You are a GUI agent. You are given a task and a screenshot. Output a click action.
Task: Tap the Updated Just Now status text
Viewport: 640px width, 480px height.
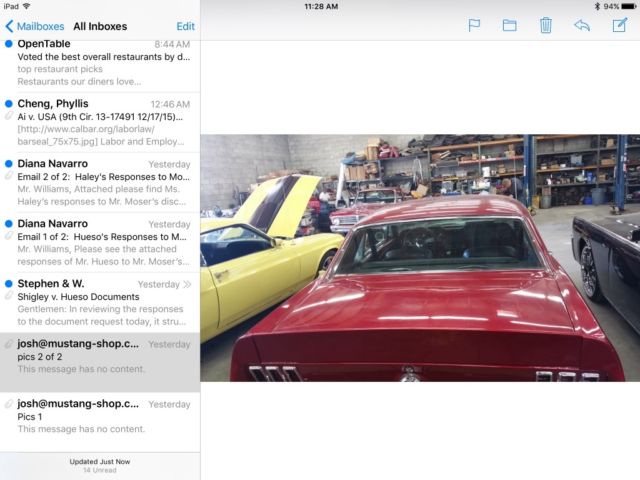pos(100,462)
